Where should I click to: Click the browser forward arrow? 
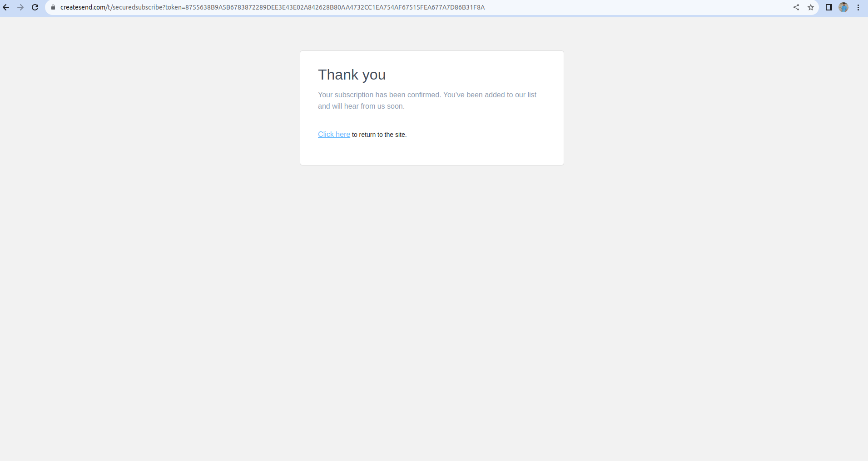pos(20,7)
